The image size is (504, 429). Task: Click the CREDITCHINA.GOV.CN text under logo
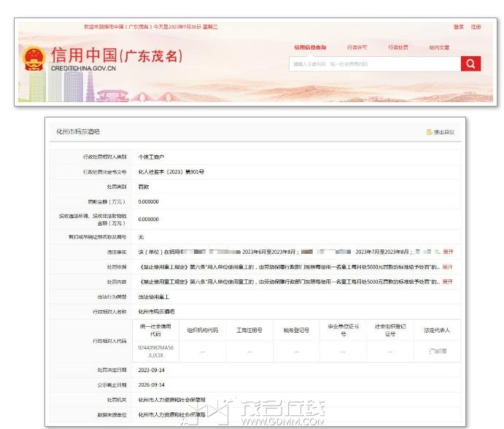(83, 68)
